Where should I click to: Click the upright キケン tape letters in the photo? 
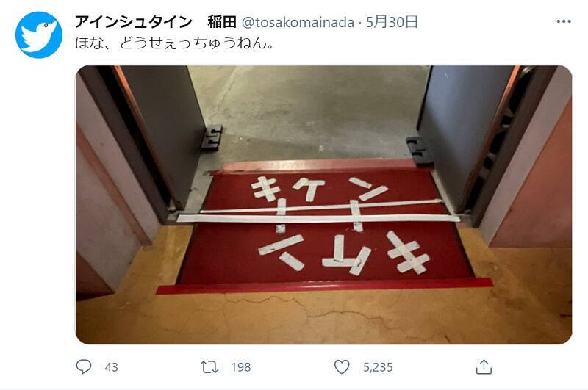318,189
